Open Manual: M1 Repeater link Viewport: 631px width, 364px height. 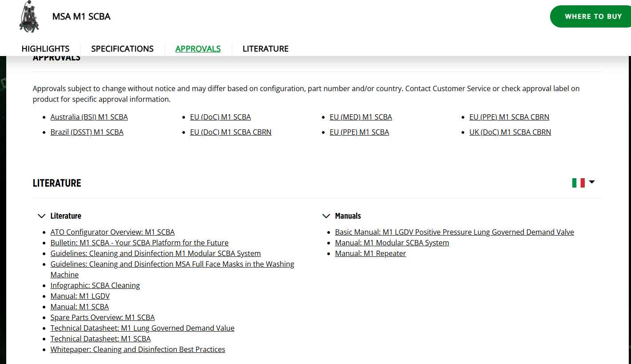[x=370, y=253]
